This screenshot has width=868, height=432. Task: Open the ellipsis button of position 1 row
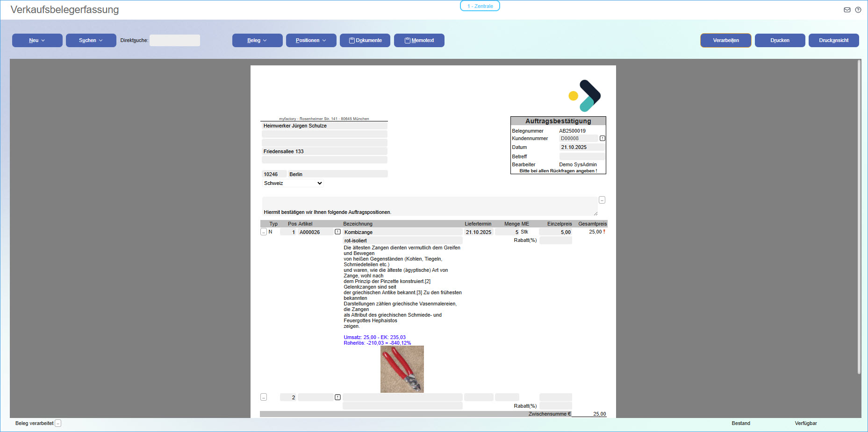(x=264, y=232)
